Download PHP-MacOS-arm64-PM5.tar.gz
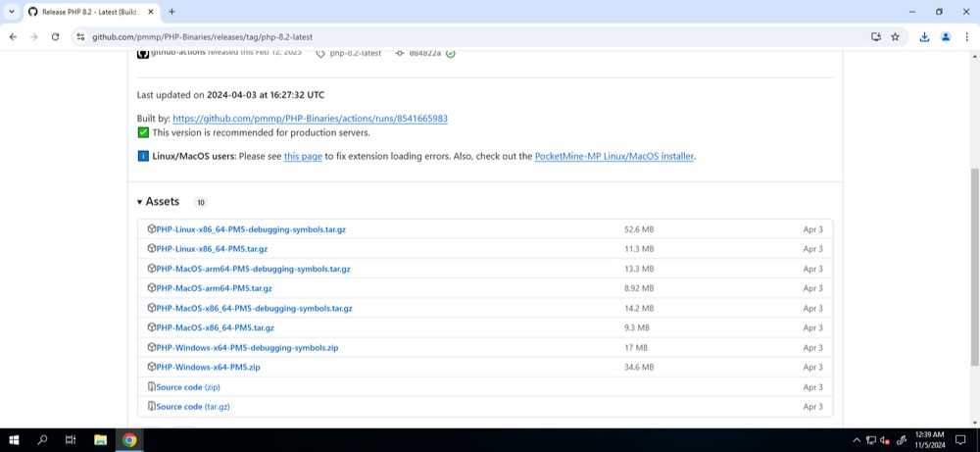This screenshot has width=980, height=452. pyautogui.click(x=214, y=288)
